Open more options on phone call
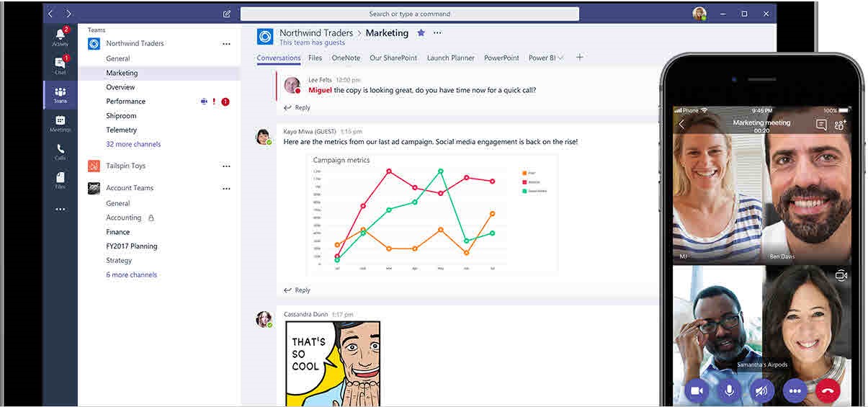The height and width of the screenshot is (407, 868). click(x=795, y=390)
